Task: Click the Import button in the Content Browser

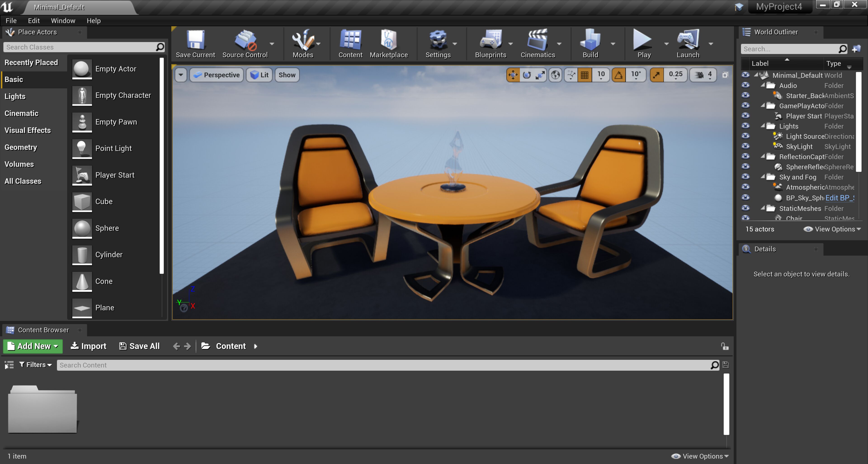Action: click(89, 346)
